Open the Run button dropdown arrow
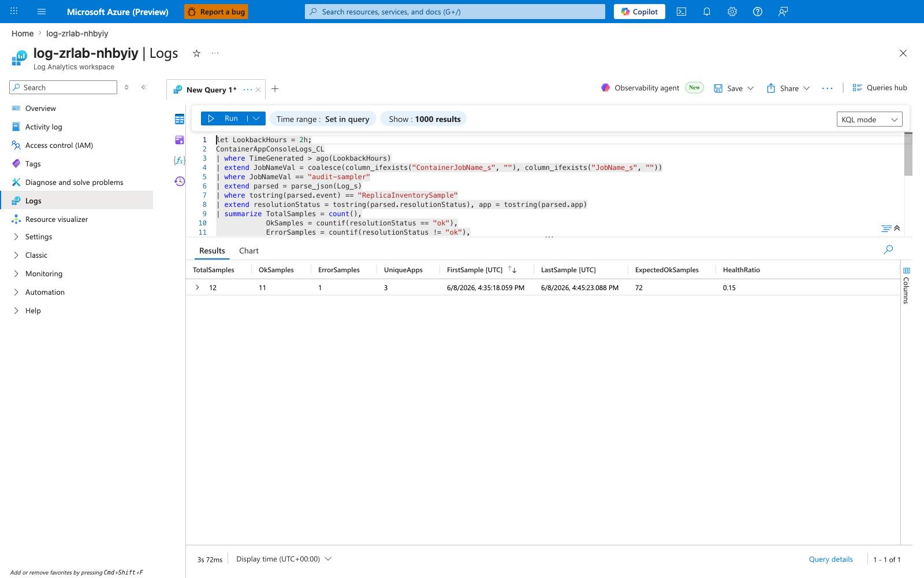924x578 pixels. [x=256, y=118]
